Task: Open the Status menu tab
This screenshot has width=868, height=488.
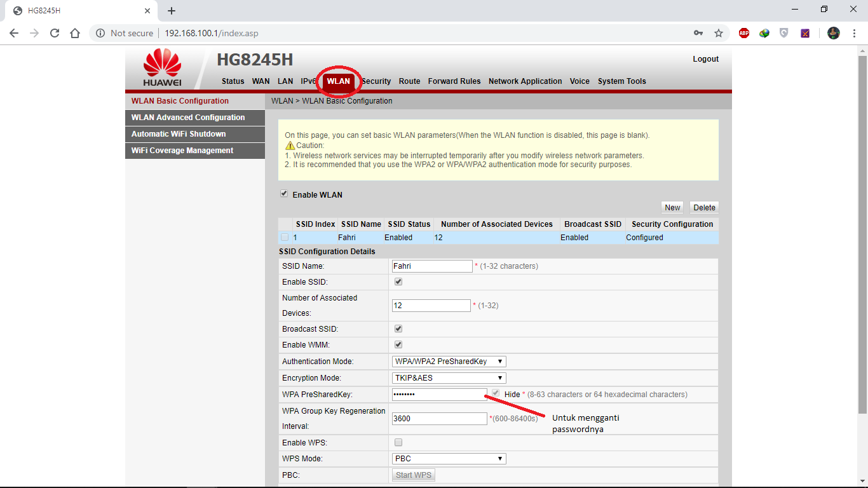Action: [233, 81]
